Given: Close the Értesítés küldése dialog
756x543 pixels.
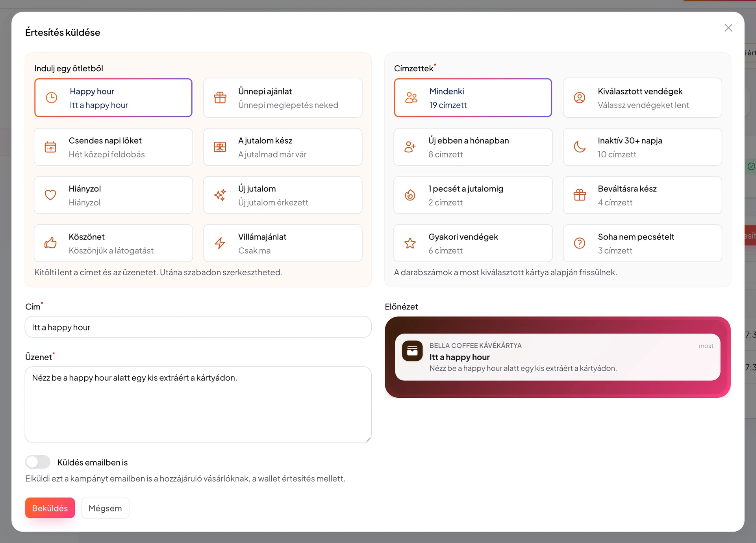Looking at the screenshot, I should click(x=728, y=28).
